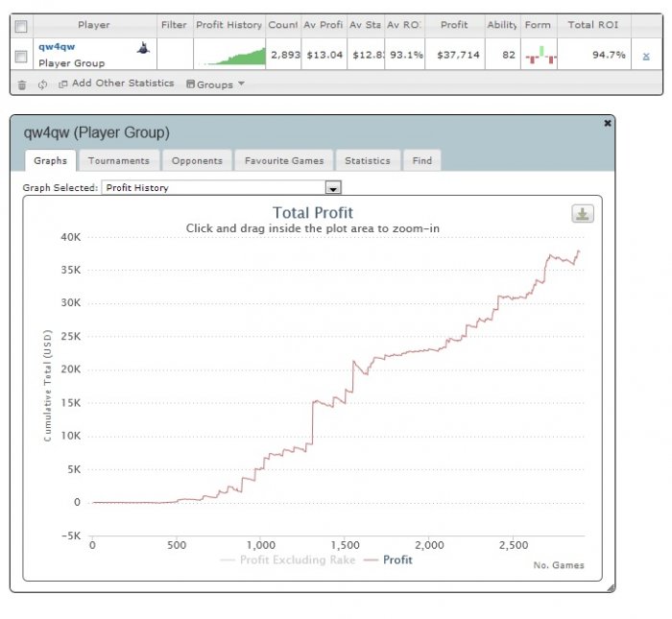
Task: Select the Find tab
Action: coord(422,160)
